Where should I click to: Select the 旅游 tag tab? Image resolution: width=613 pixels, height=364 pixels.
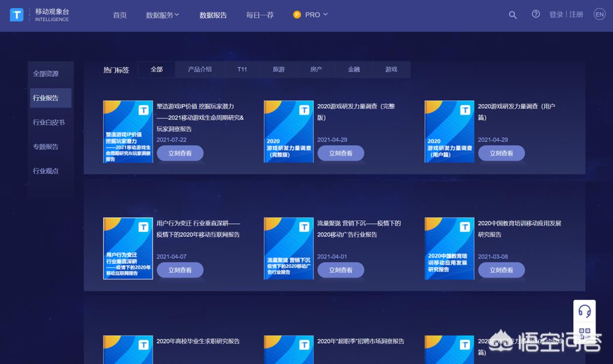279,69
